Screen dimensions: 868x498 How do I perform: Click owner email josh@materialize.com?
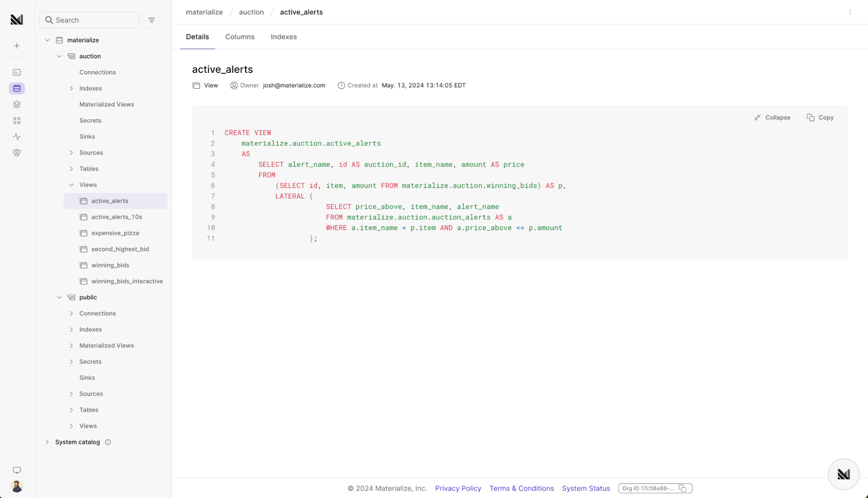point(294,85)
